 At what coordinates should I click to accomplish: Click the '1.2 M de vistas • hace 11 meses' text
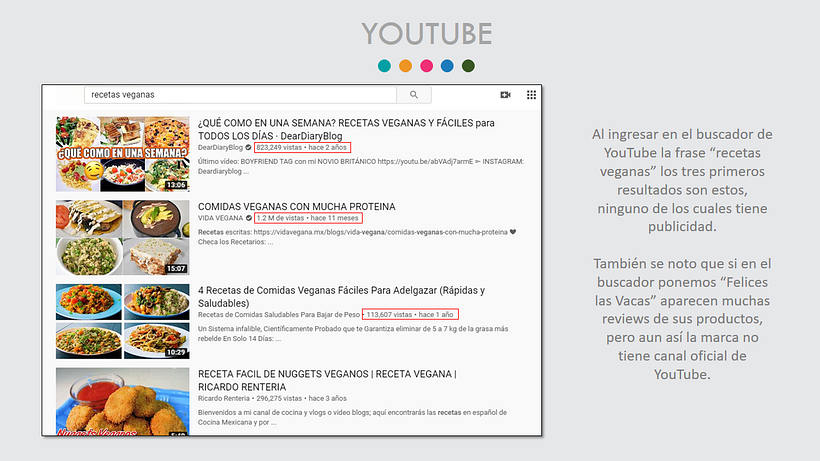tap(308, 218)
